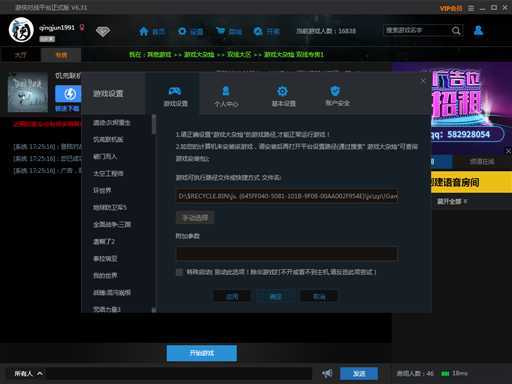Open the 所有人 recipient dropdown

coord(28,374)
